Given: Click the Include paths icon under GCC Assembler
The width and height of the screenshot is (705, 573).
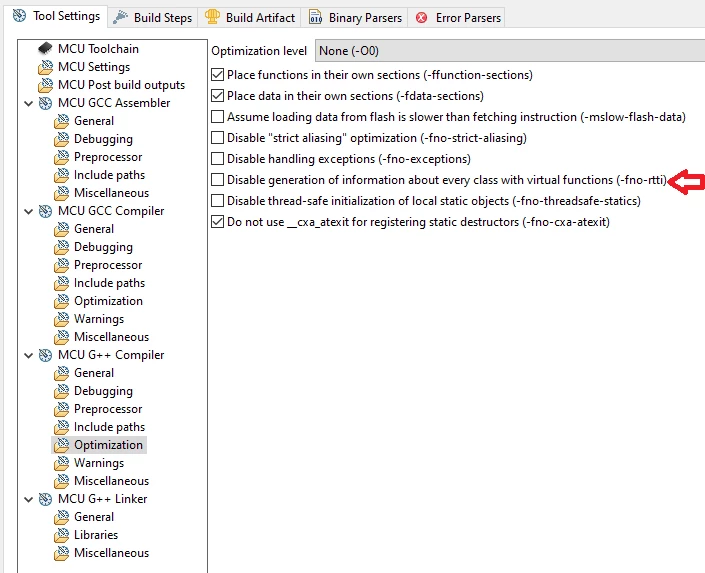Looking at the screenshot, I should (x=61, y=175).
